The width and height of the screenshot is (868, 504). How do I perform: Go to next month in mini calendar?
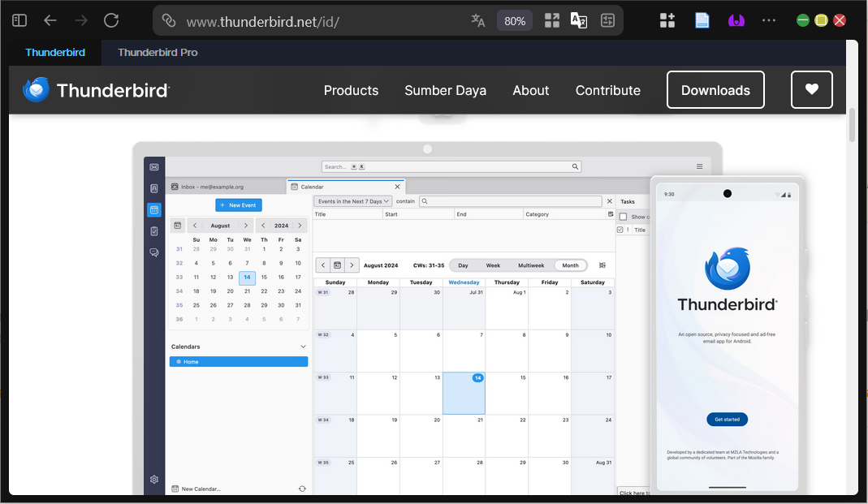point(246,225)
